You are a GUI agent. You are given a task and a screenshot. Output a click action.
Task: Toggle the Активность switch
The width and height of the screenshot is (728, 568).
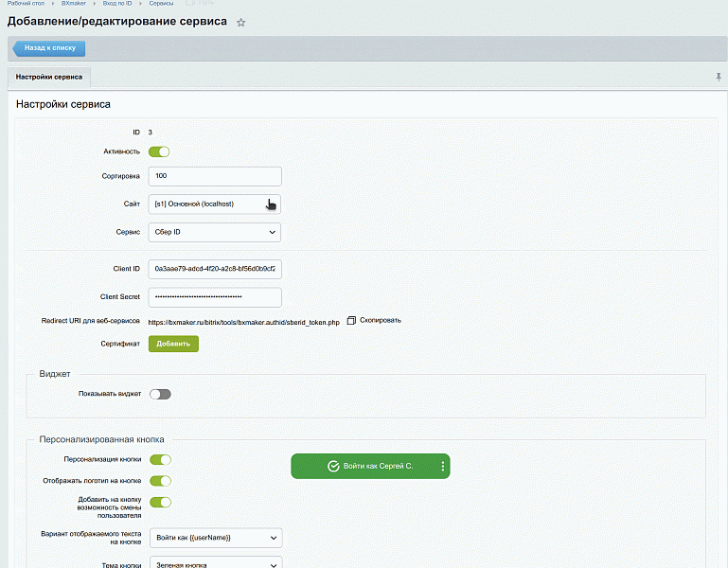point(159,151)
